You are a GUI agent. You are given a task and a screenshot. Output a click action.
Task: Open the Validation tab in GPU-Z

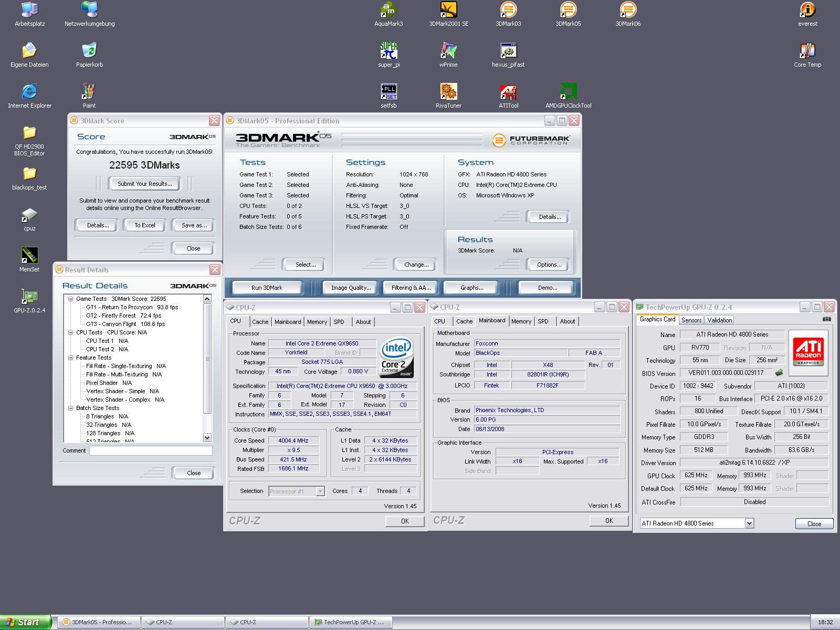[719, 320]
